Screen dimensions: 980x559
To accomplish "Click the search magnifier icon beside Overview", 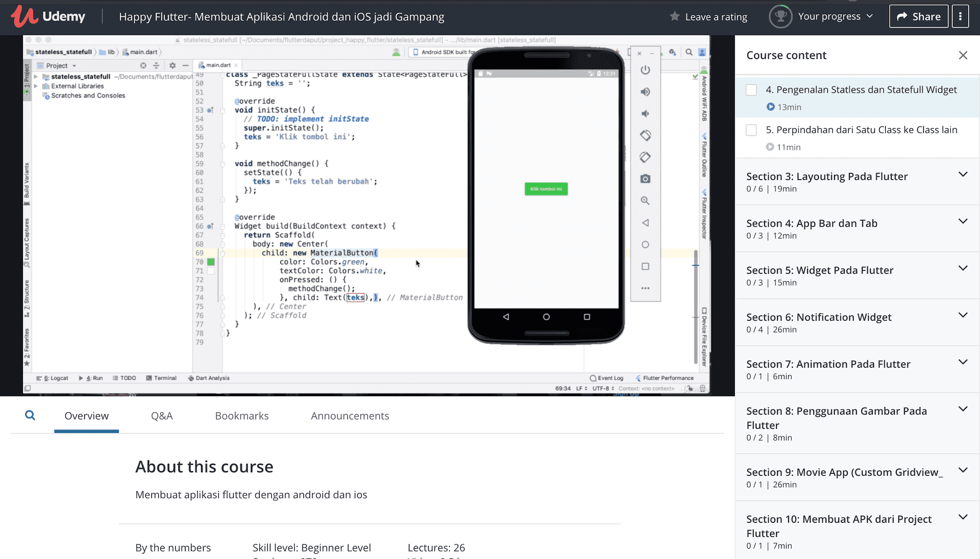I will pos(30,415).
